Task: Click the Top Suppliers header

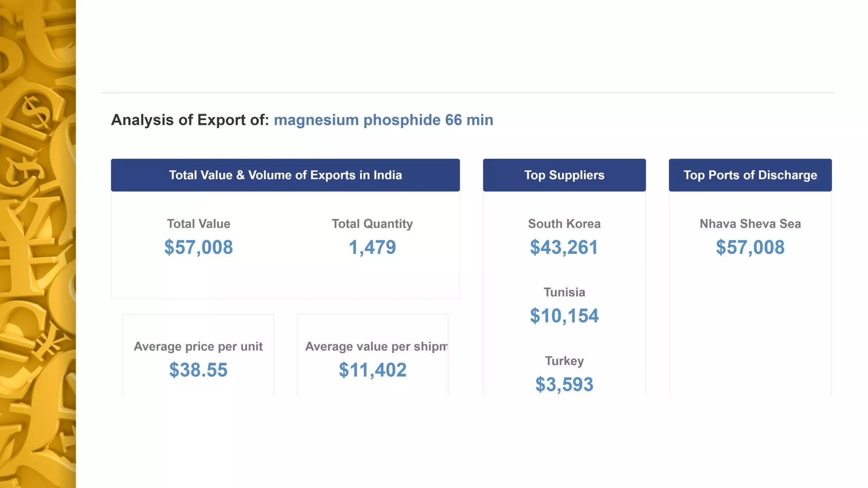Action: click(x=564, y=175)
